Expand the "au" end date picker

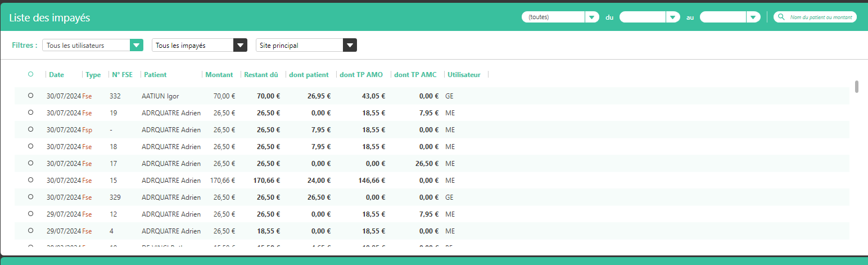pos(753,17)
